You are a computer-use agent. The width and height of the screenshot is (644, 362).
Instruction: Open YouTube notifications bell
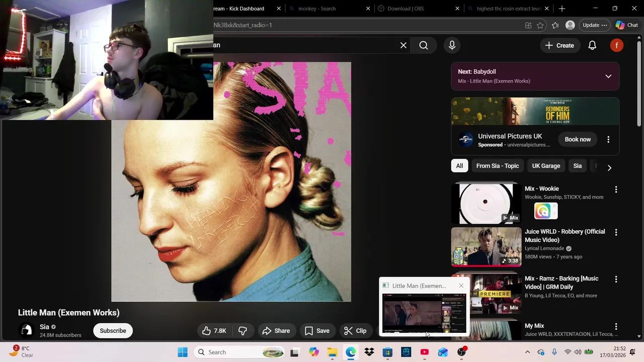point(592,45)
